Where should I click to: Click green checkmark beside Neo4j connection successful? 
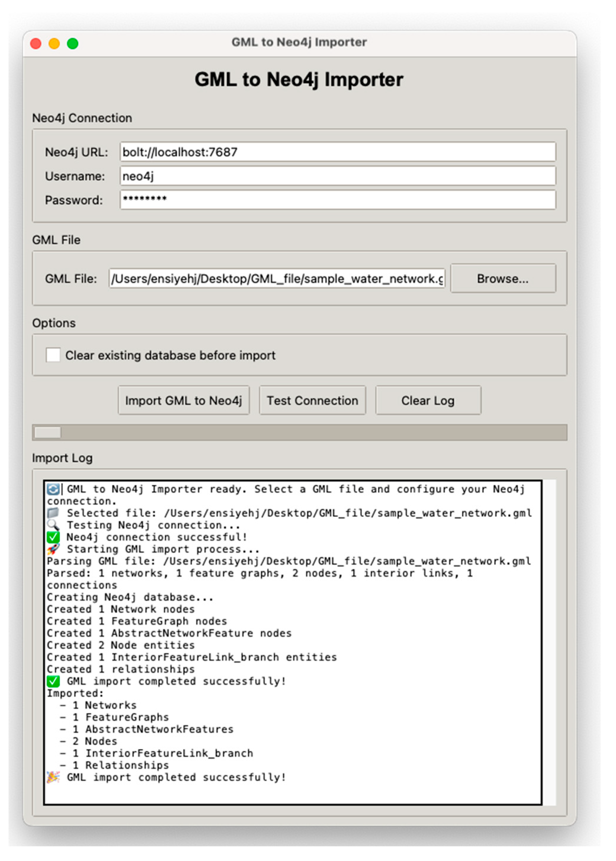(x=53, y=537)
